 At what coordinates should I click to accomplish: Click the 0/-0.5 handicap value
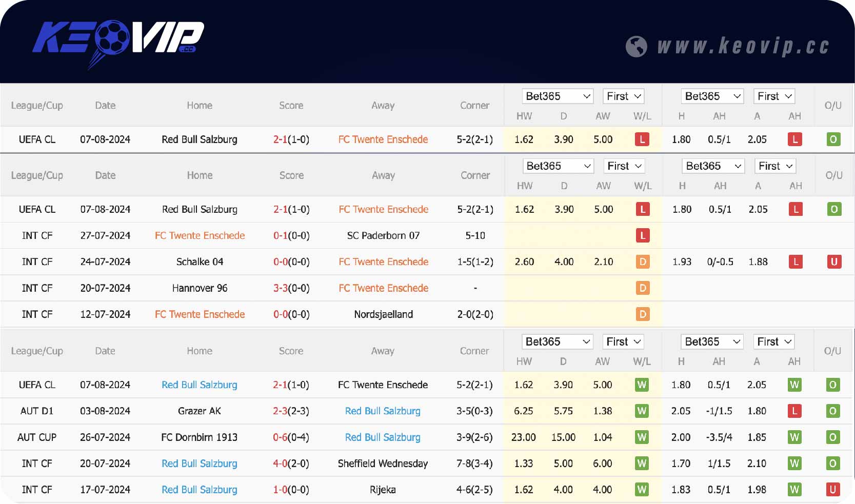click(720, 262)
